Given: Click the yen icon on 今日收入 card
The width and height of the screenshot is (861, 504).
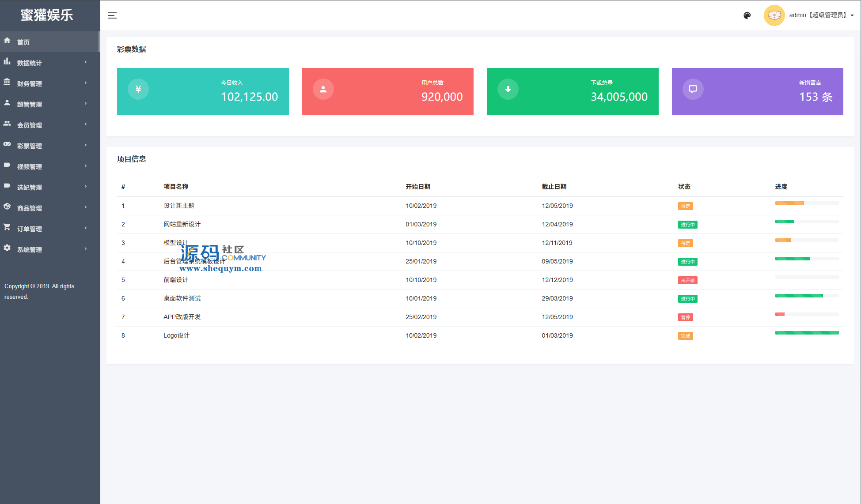Looking at the screenshot, I should pos(138,89).
